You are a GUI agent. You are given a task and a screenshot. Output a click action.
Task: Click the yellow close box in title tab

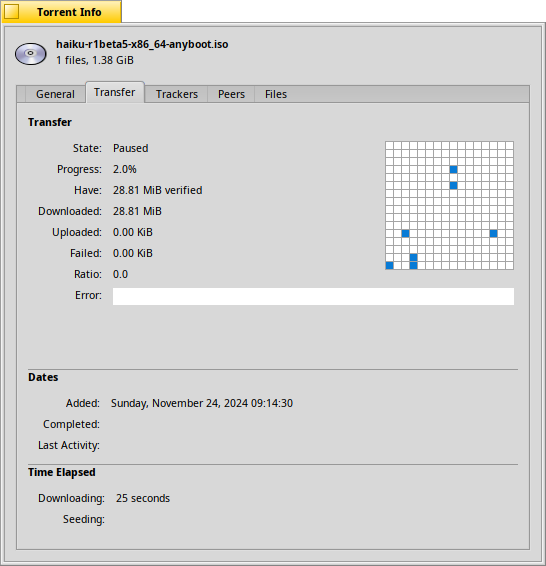12,12
